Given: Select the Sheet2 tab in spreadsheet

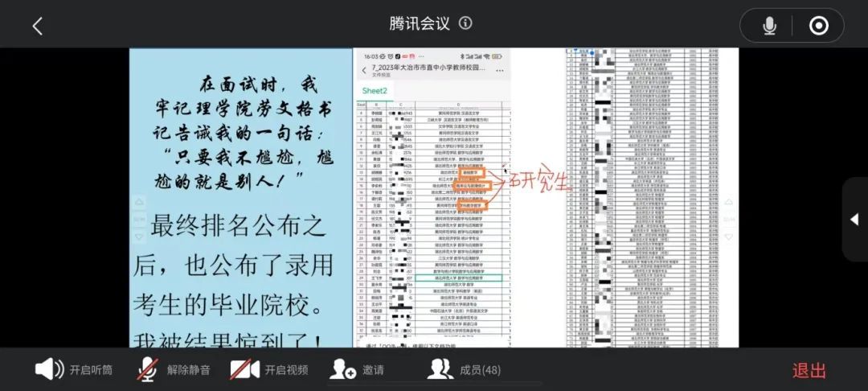Looking at the screenshot, I should [374, 91].
